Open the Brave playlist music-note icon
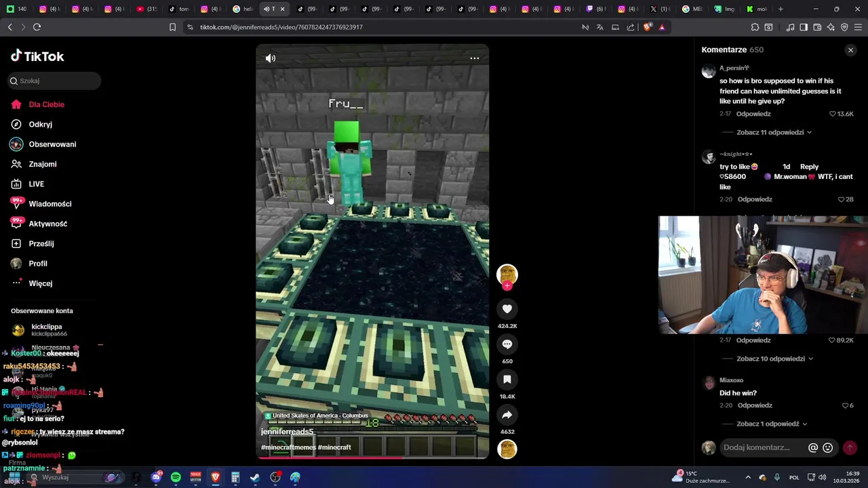 790,27
